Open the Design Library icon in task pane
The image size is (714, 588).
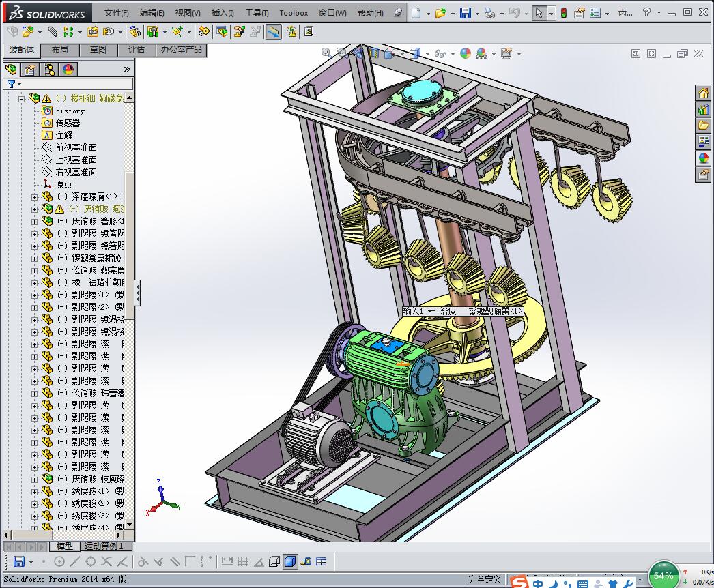coord(704,109)
